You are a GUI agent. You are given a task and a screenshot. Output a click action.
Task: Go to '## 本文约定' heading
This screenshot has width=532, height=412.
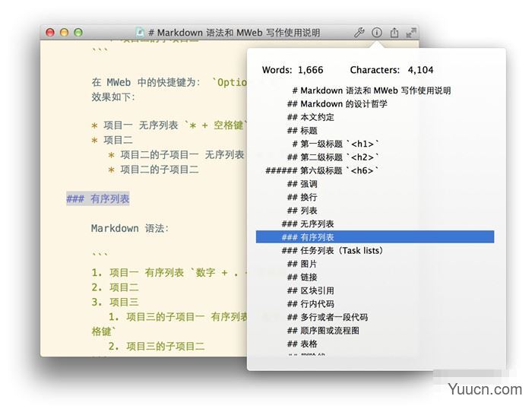[310, 117]
